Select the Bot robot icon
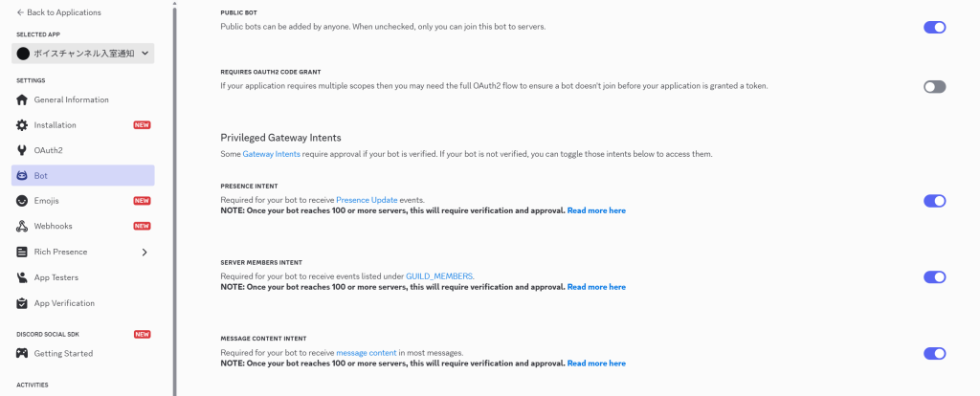 coord(22,175)
